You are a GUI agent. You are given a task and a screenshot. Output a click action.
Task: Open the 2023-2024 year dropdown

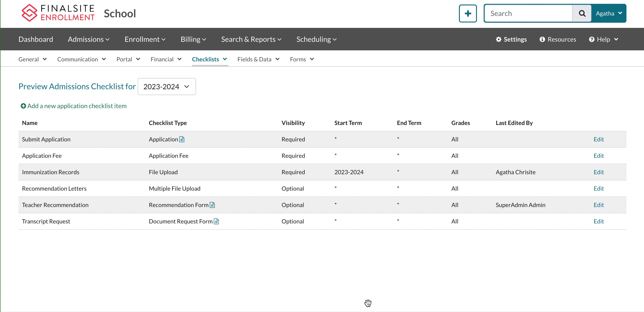coord(166,87)
